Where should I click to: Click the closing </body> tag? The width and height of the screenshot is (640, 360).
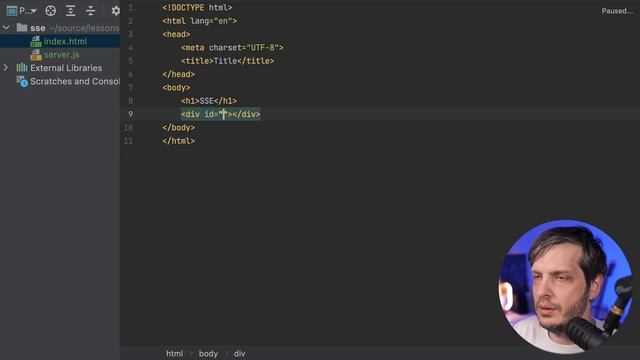[x=178, y=127]
